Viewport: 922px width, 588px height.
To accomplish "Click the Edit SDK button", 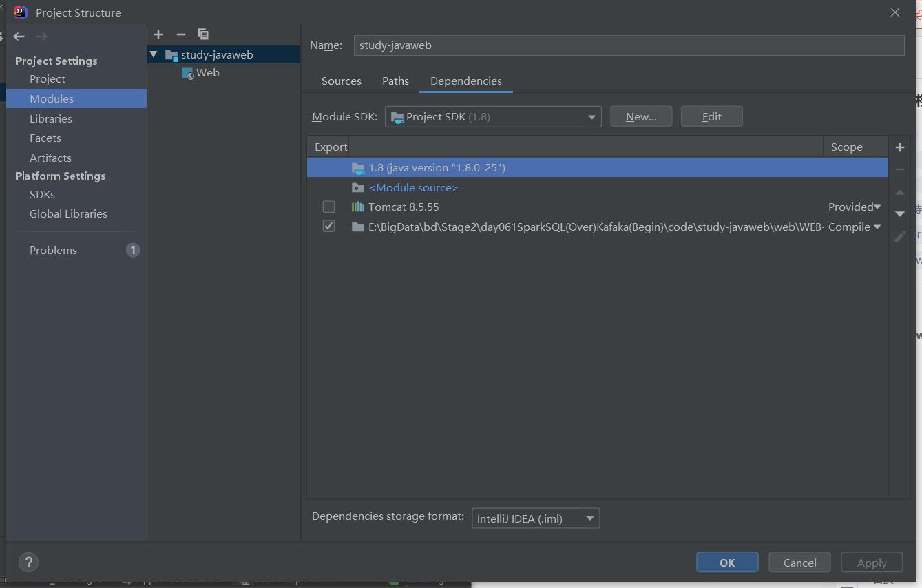I will point(712,116).
